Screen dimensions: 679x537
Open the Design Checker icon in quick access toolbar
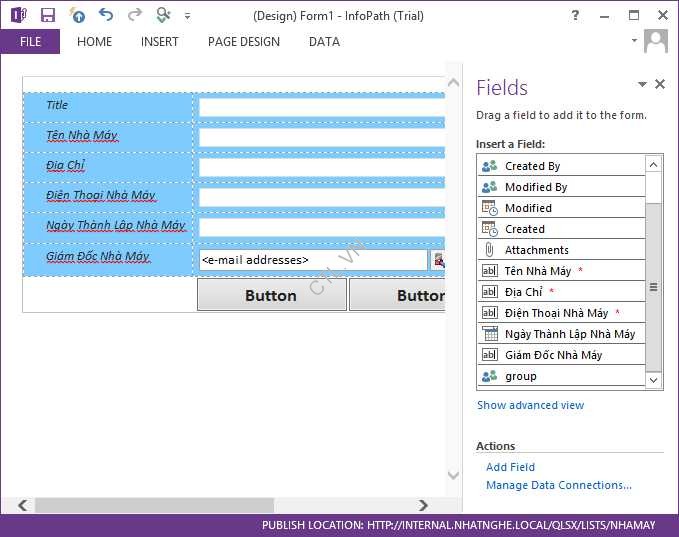pos(164,16)
